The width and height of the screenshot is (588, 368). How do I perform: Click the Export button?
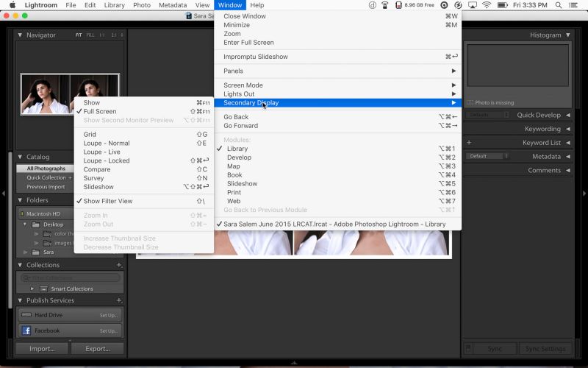point(98,348)
